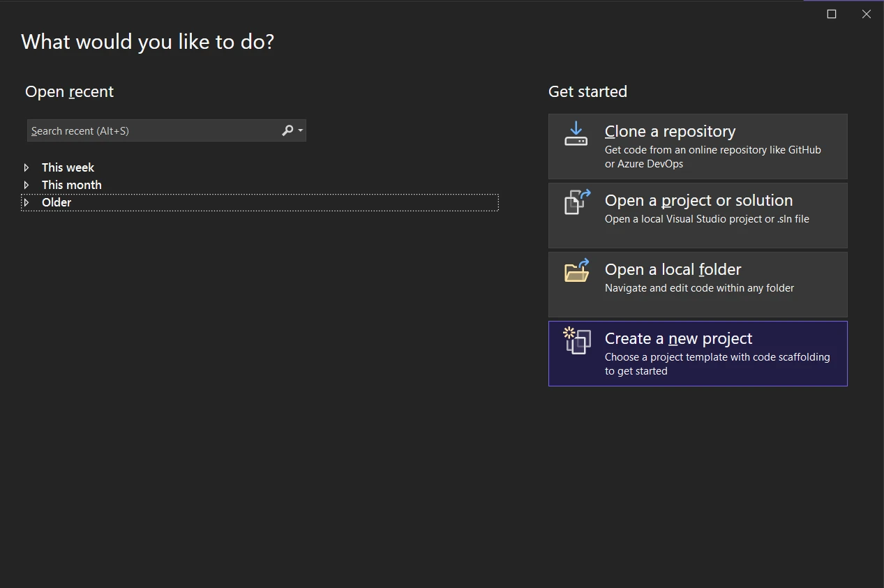Click the 'Navigate and edit code' description text
Image resolution: width=884 pixels, height=588 pixels.
[699, 288]
